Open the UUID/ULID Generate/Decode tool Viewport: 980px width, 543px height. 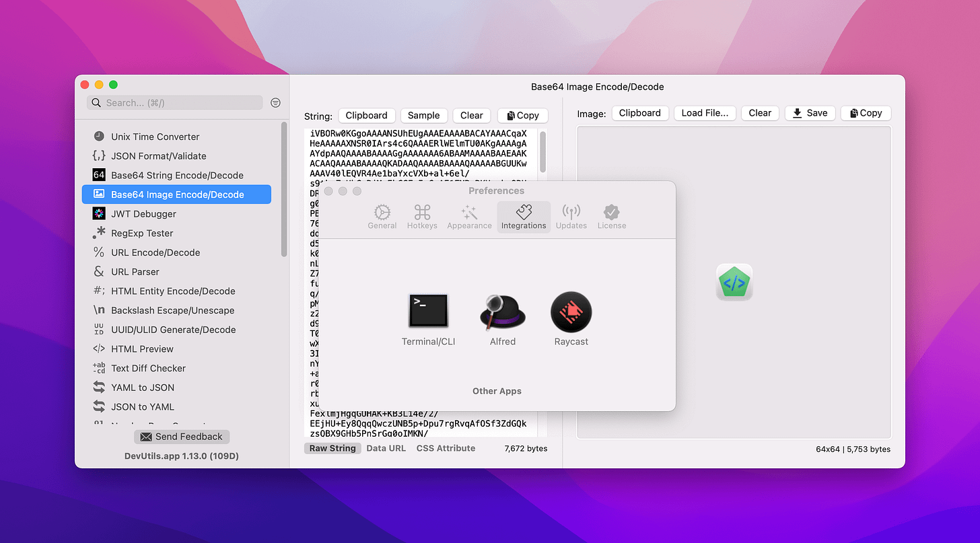pyautogui.click(x=176, y=330)
